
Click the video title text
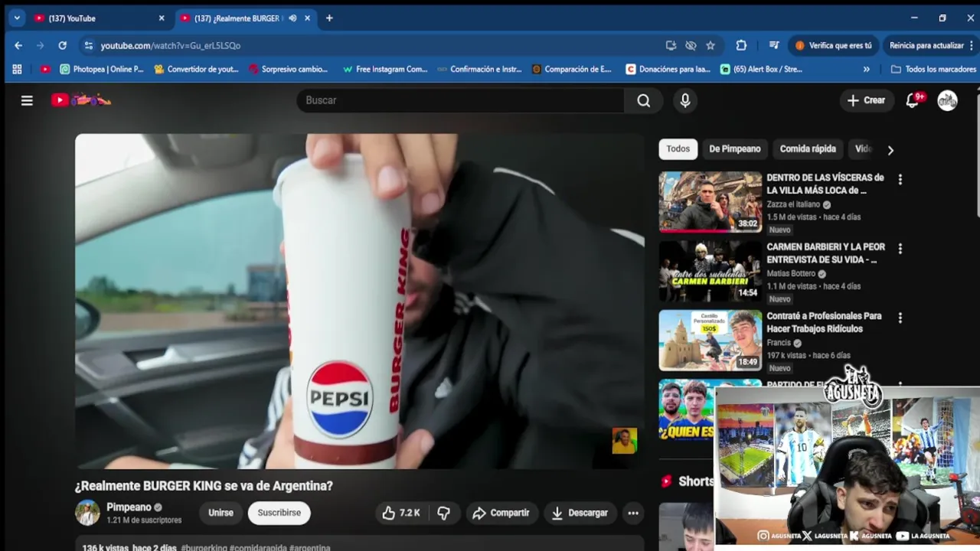pos(204,486)
